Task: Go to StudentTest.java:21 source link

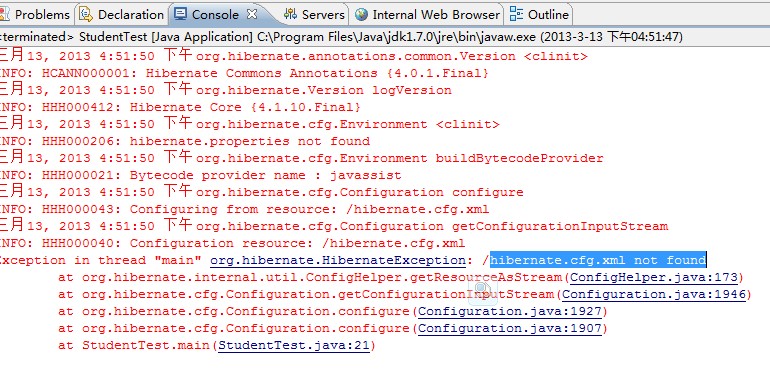Action: 294,345
